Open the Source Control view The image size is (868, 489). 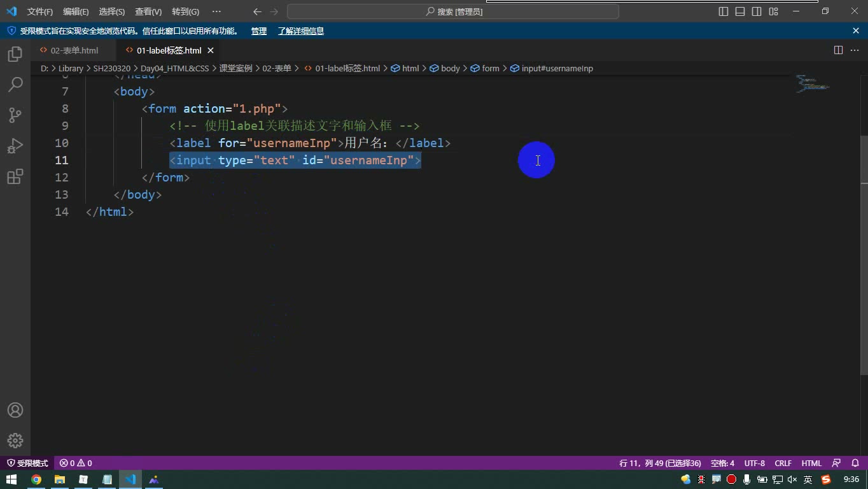pyautogui.click(x=15, y=115)
